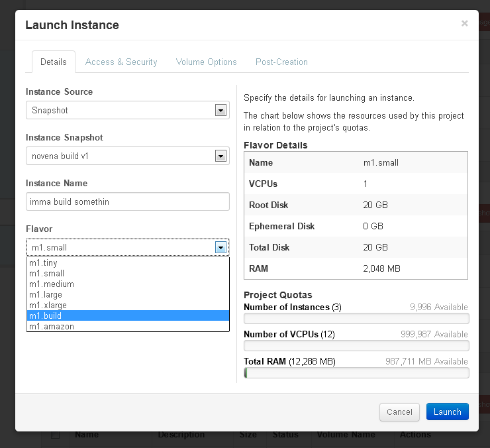
Task: Click the m1.small flavor name value
Action: click(381, 162)
